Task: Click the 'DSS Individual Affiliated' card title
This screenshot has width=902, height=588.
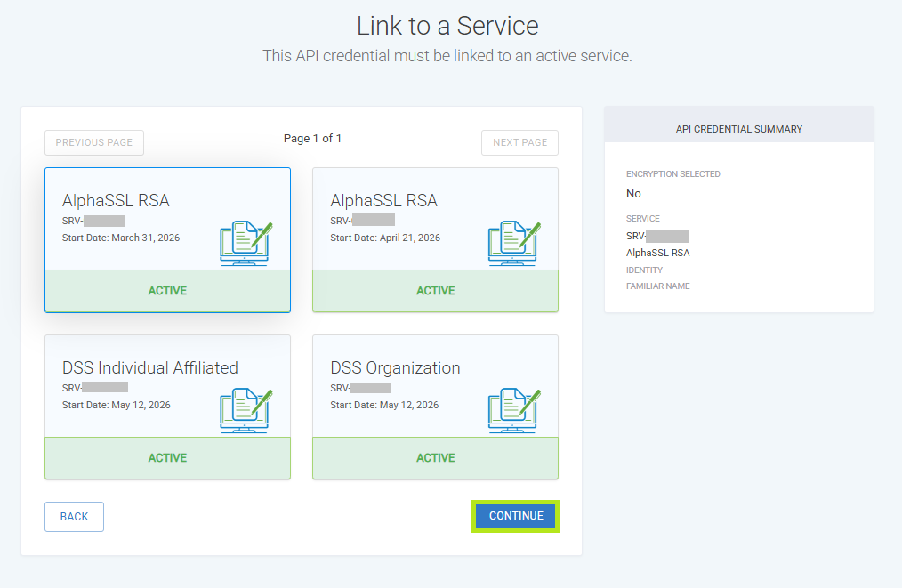Action: tap(150, 367)
